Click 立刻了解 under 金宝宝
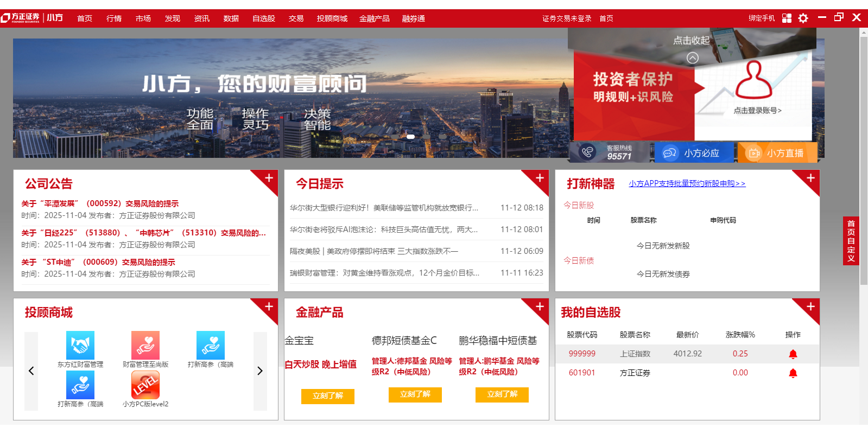The image size is (868, 434). 328,396
